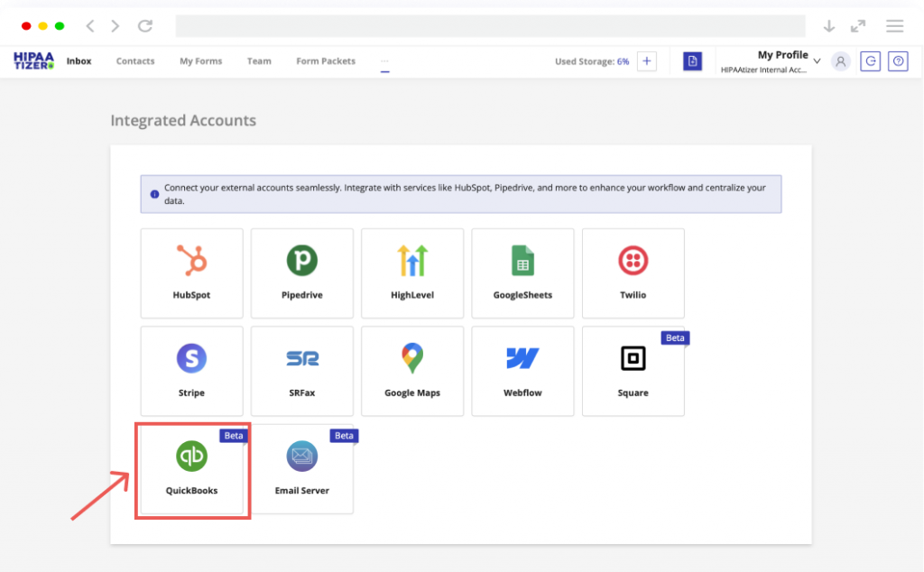Screen dimensions: 924x572
Task: Go back with browser back arrow
Action: [90, 26]
